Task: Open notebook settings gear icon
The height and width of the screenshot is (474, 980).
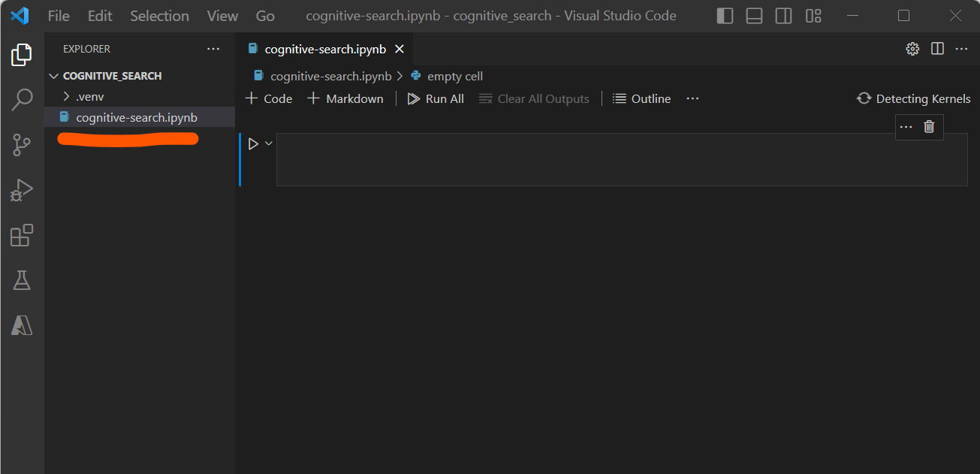Action: click(912, 49)
